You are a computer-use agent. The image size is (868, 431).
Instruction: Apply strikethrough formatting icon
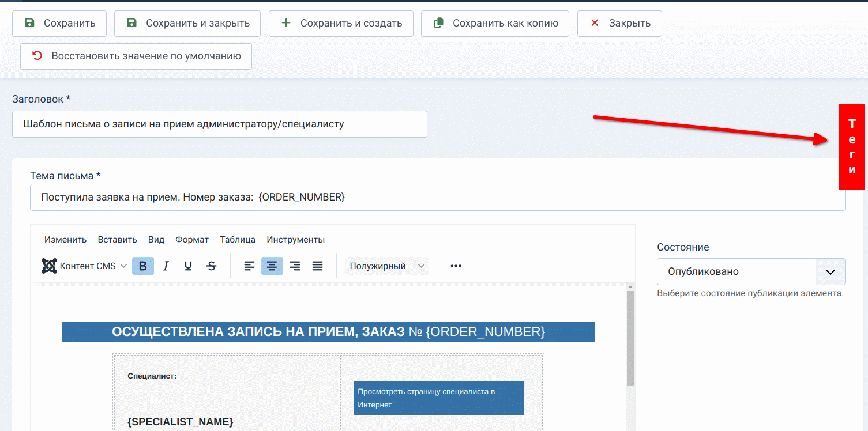point(212,266)
